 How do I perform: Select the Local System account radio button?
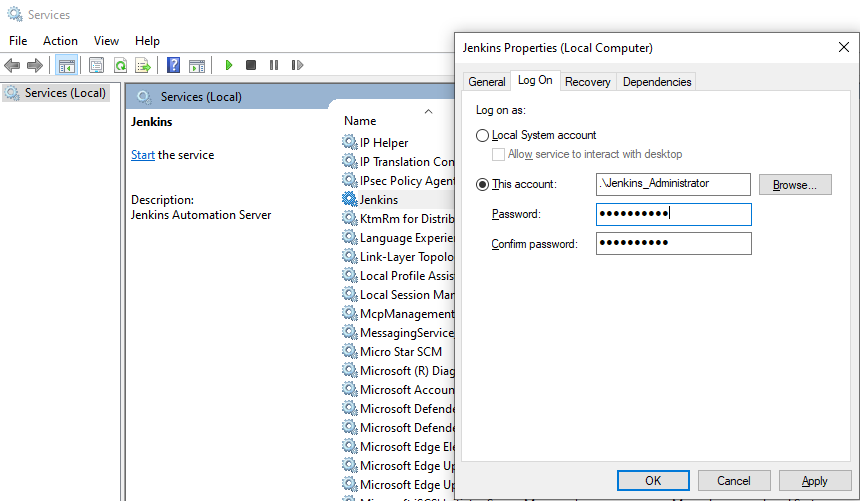483,135
